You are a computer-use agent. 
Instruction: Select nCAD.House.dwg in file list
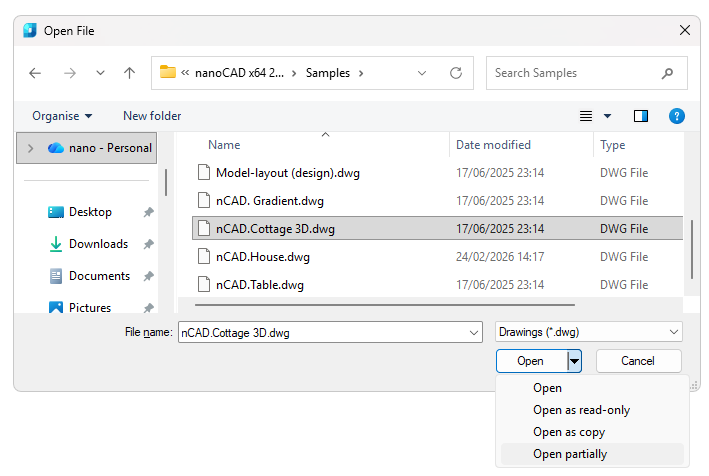263,257
